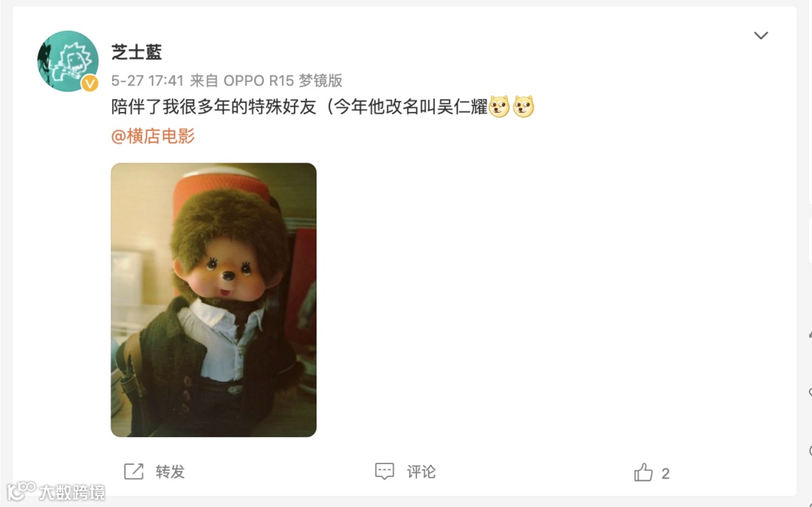Click the first doge emoji
This screenshot has height=507, width=812.
click(499, 107)
